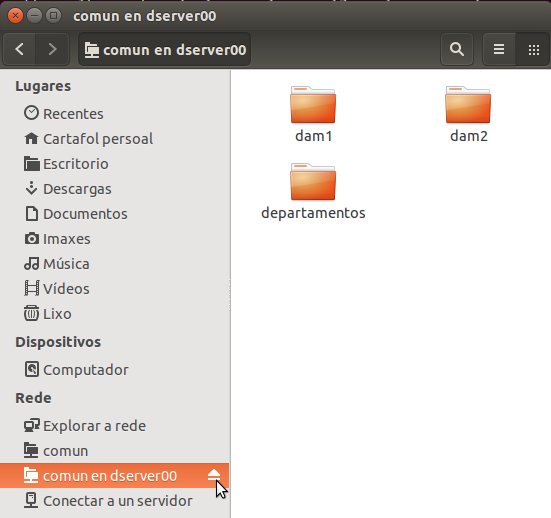Switch to icon grid view
The width and height of the screenshot is (551, 518).
click(x=533, y=49)
